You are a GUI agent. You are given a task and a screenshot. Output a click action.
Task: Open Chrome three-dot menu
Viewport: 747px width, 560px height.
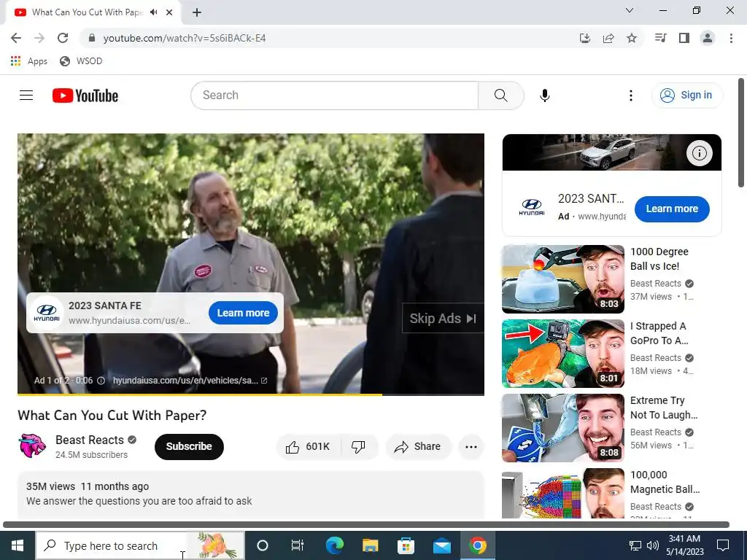731,38
